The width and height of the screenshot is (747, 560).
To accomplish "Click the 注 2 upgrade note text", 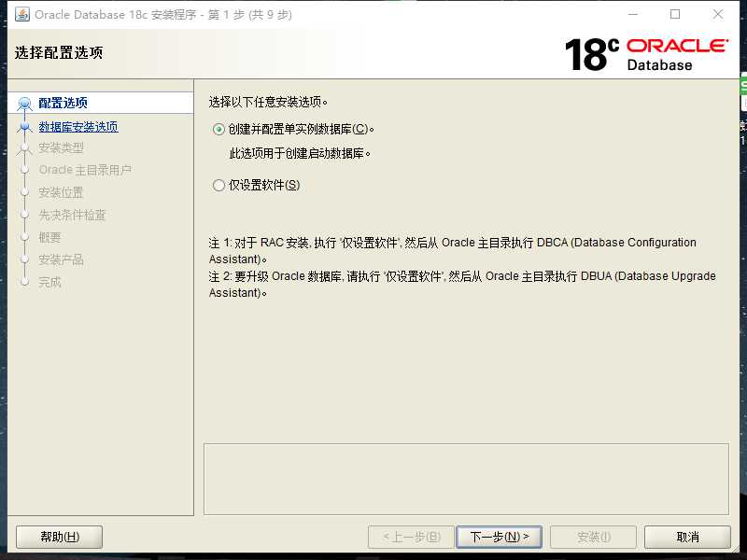I will [462, 285].
